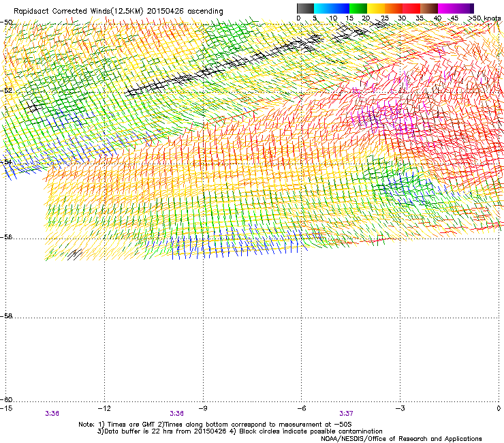Click the note 'Data buffer is 22 hrs'
This screenshot has width=504, height=443.
coord(140,431)
